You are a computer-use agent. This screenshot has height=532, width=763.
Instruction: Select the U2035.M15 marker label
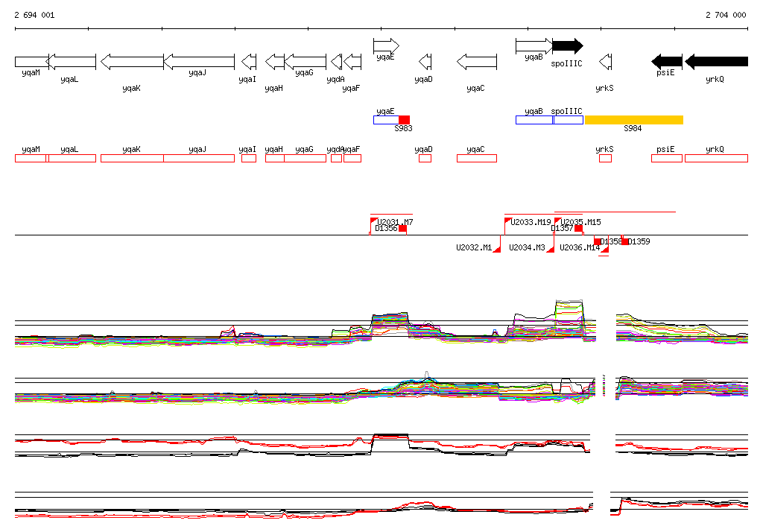coord(580,222)
